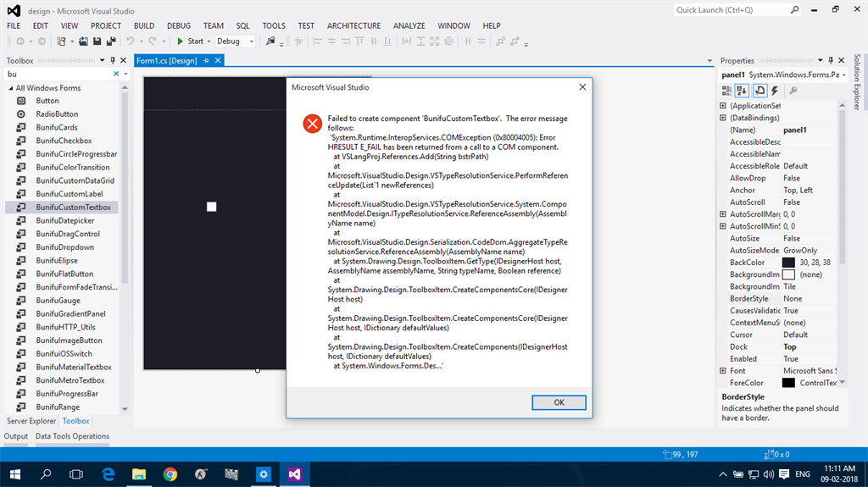This screenshot has width=868, height=487.
Task: Select RadioButton in the Toolbox
Action: 57,114
